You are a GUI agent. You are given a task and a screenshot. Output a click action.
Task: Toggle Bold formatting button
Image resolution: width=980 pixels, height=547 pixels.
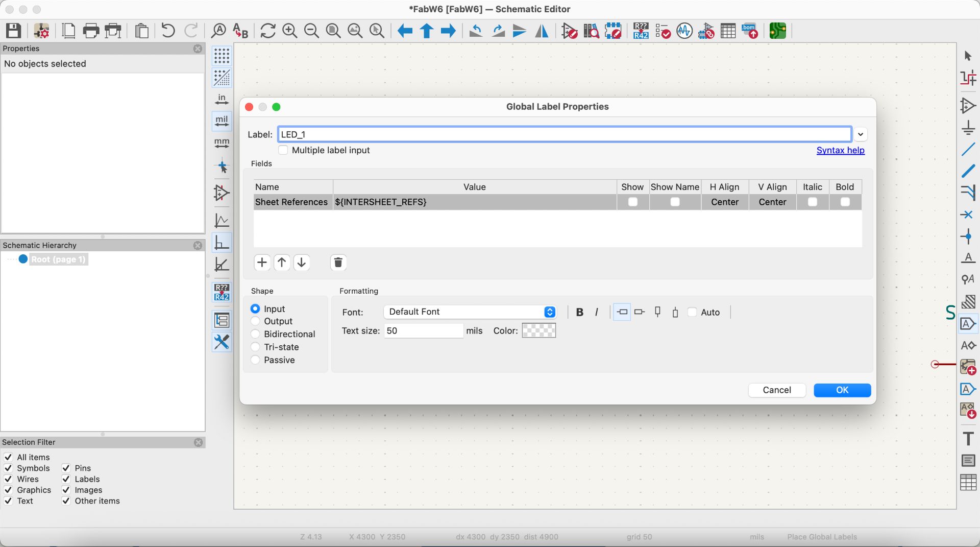pyautogui.click(x=580, y=312)
